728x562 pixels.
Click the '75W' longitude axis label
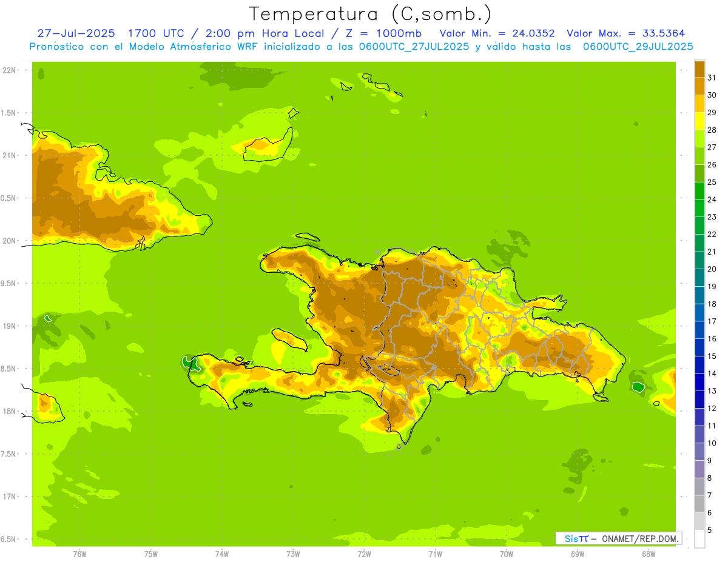151,554
